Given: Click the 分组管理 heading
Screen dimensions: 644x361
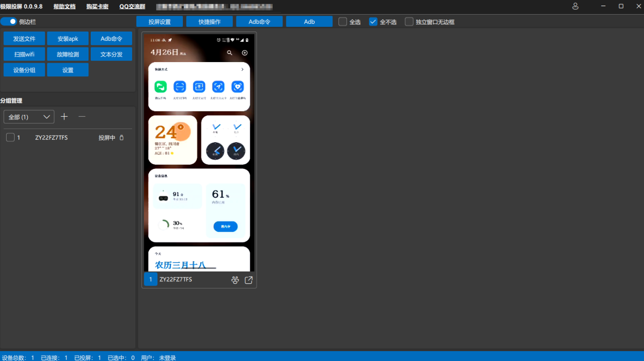Looking at the screenshot, I should click(x=11, y=101).
